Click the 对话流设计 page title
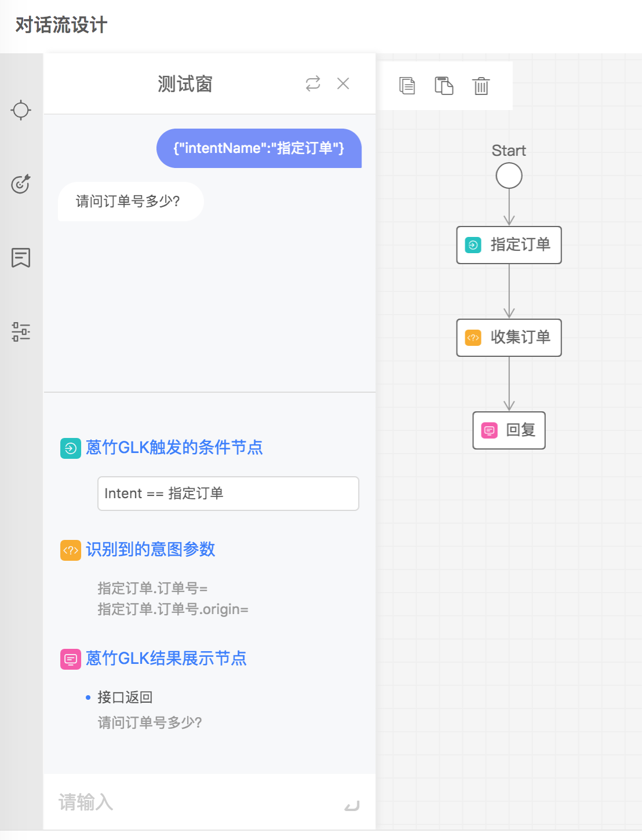This screenshot has width=642, height=840. [x=61, y=25]
